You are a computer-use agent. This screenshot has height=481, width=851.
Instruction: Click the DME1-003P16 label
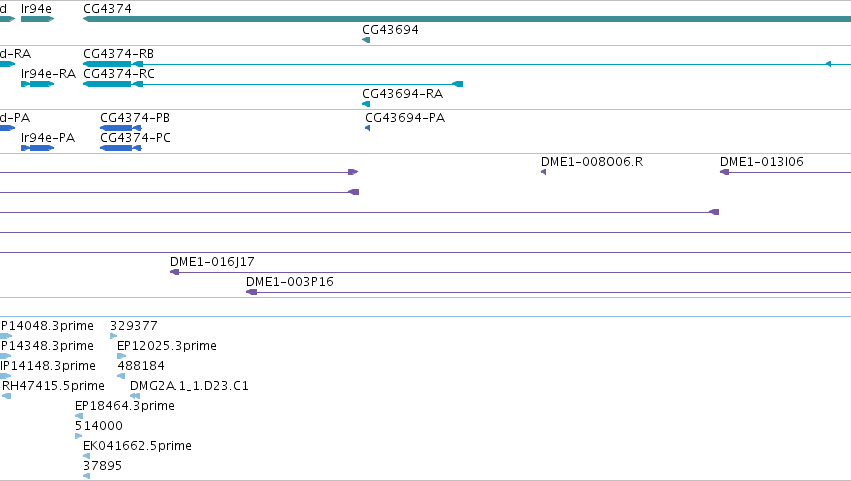pos(289,282)
